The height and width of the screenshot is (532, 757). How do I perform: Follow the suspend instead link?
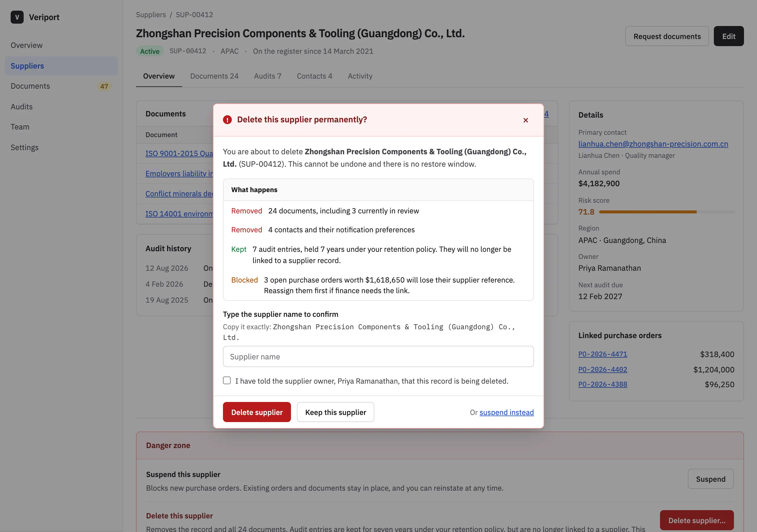click(x=507, y=412)
